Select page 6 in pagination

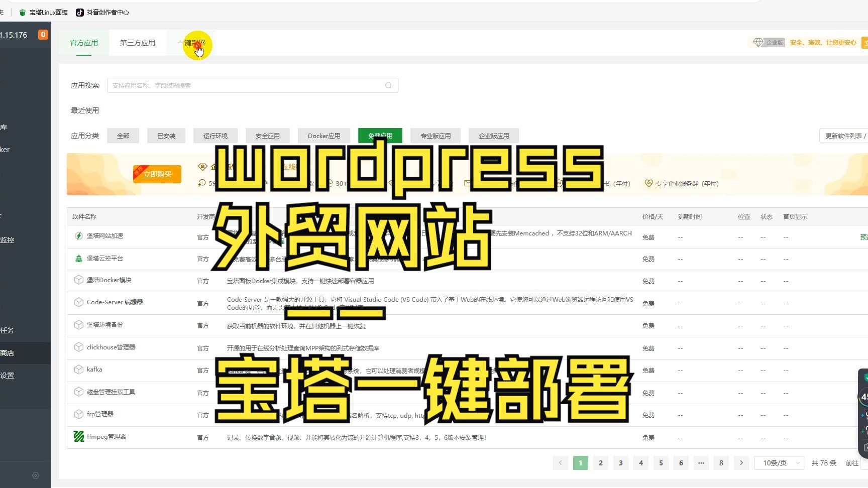(681, 463)
